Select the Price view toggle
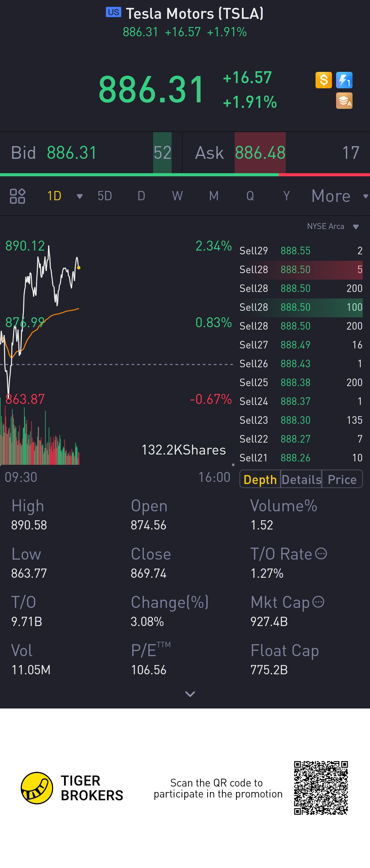 [342, 480]
